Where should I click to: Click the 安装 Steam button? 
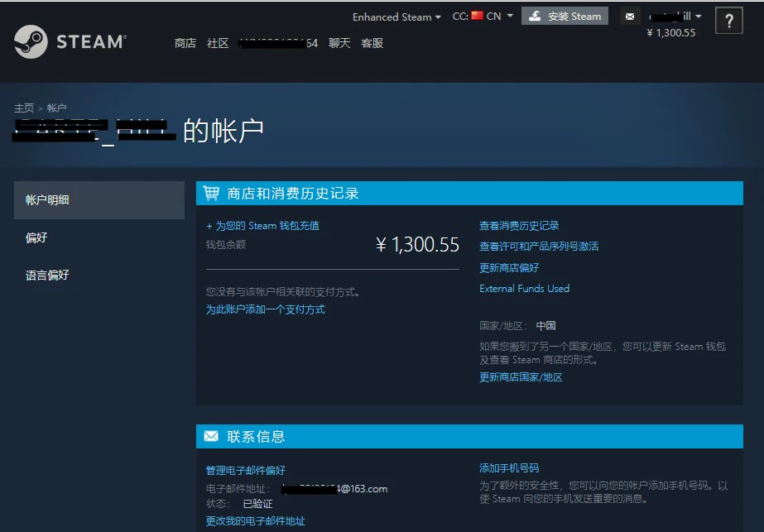tap(565, 16)
